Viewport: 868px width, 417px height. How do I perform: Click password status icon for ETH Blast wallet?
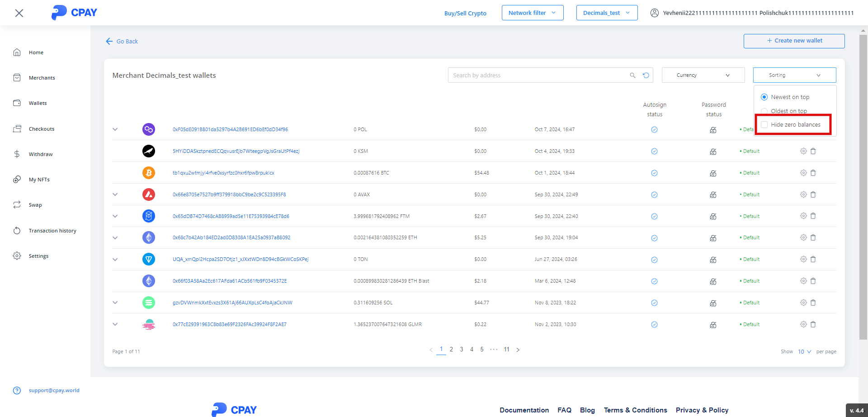tap(713, 281)
